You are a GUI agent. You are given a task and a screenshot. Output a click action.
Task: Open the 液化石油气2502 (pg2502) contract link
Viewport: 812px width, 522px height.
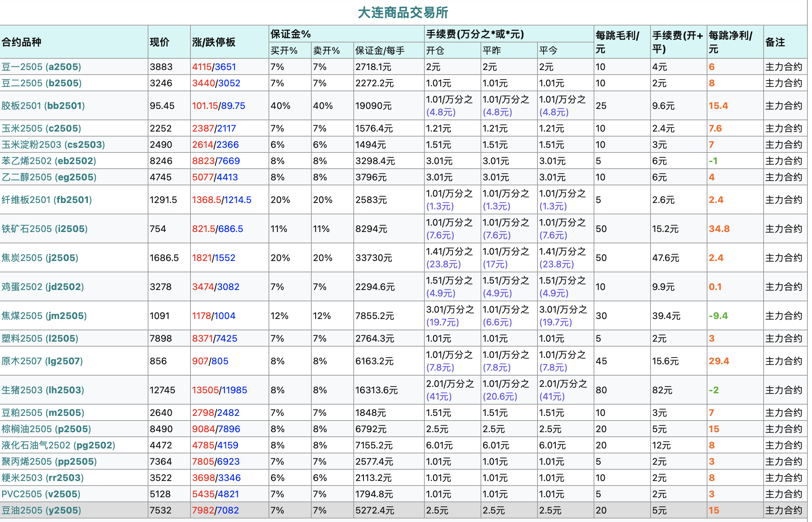59,445
